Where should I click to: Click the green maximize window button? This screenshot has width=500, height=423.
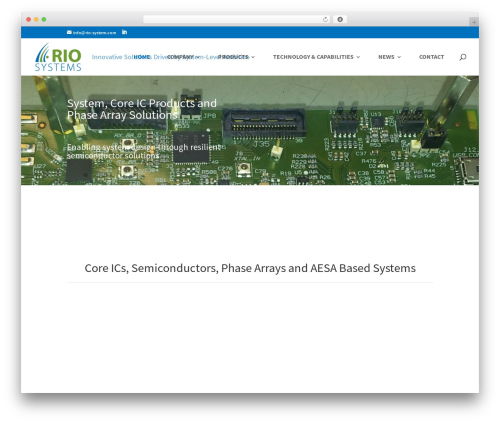click(44, 19)
